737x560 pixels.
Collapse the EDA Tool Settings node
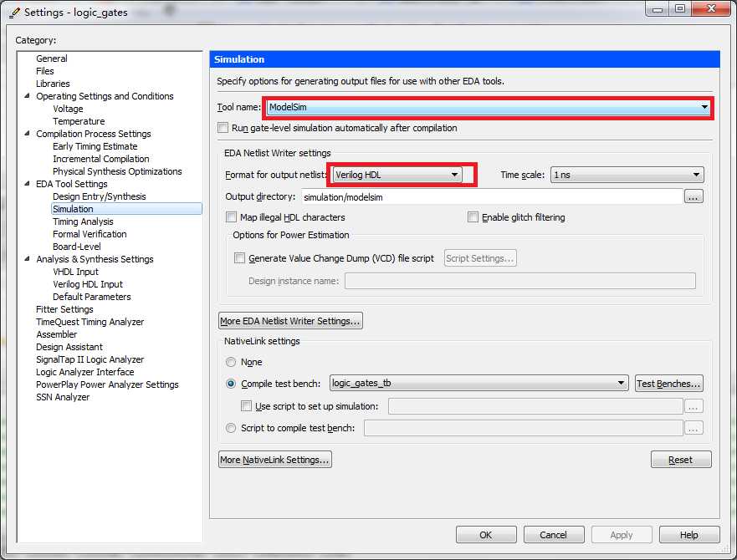(x=28, y=184)
